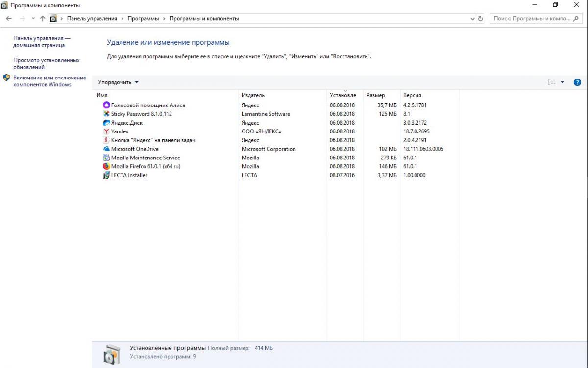
Task: Open Просмотр установленных обновлений link
Action: pos(46,64)
